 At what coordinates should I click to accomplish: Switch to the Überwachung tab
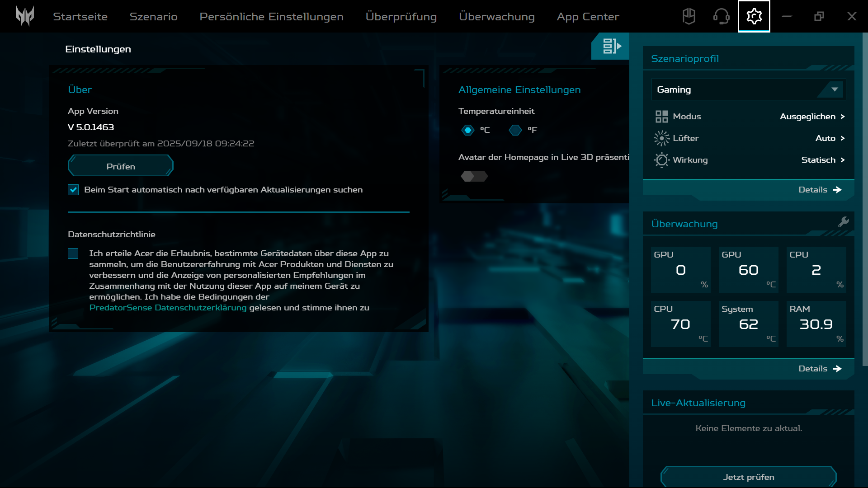point(496,17)
